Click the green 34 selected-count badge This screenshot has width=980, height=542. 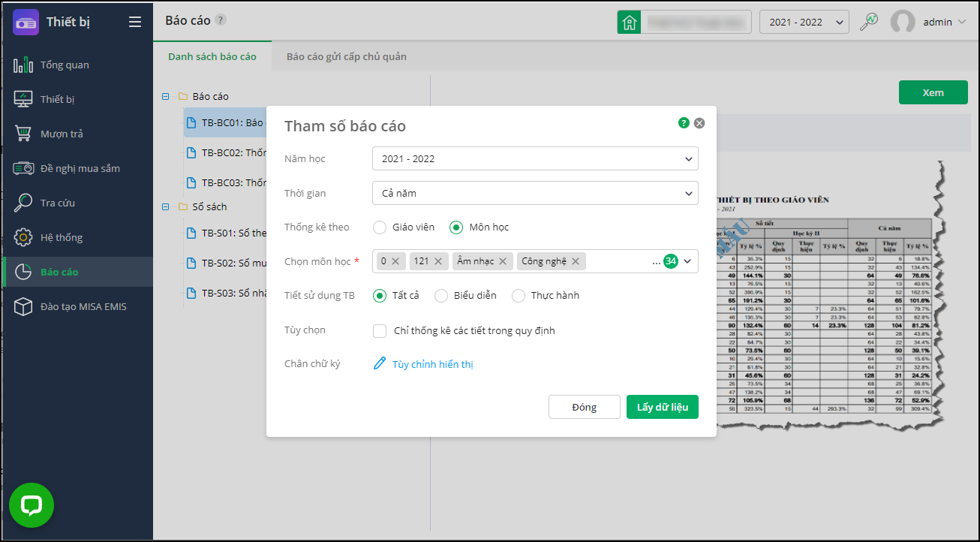(x=671, y=261)
